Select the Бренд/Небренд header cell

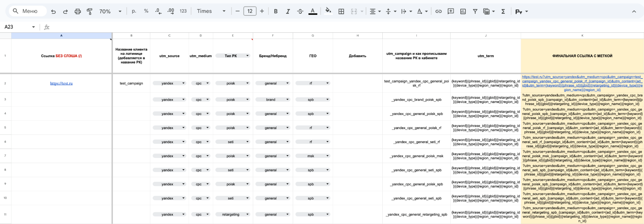pos(273,56)
